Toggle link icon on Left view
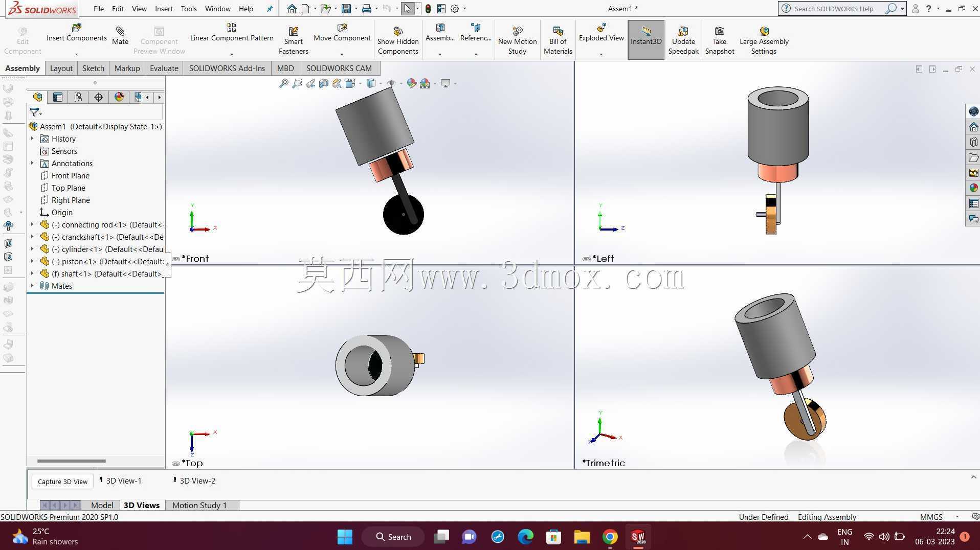The image size is (980, 550). pos(586,259)
